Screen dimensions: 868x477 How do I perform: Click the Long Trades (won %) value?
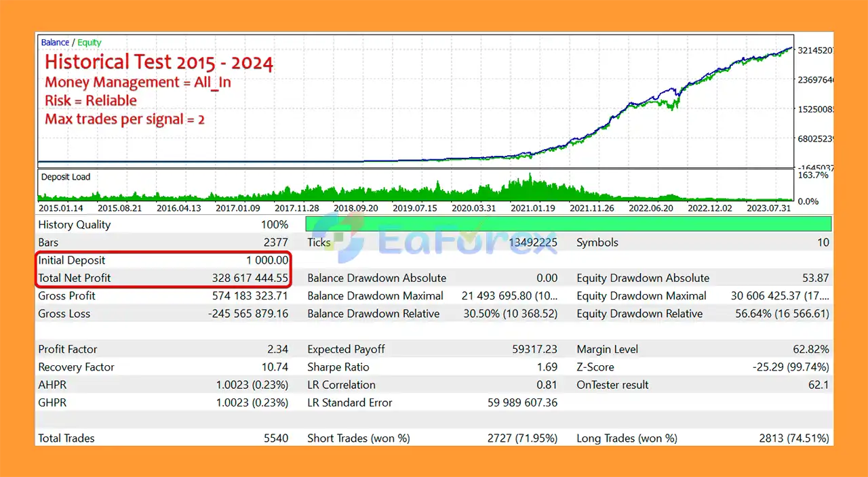tap(793, 438)
